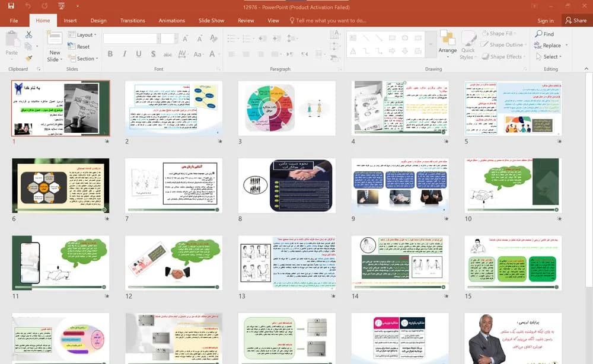This screenshot has width=593, height=364.
Task: Toggle Strikethrough formatting
Action: coord(168,55)
